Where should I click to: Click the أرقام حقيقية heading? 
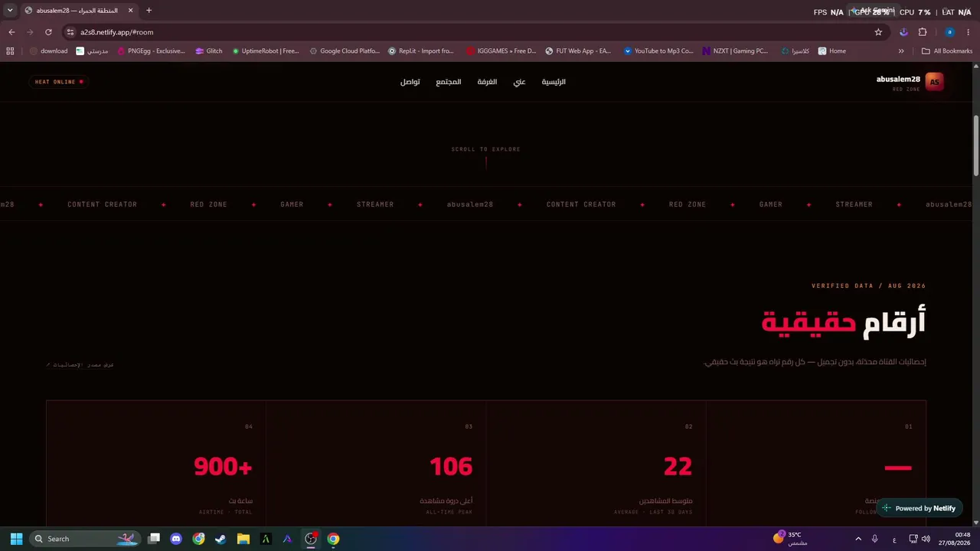[x=844, y=322]
